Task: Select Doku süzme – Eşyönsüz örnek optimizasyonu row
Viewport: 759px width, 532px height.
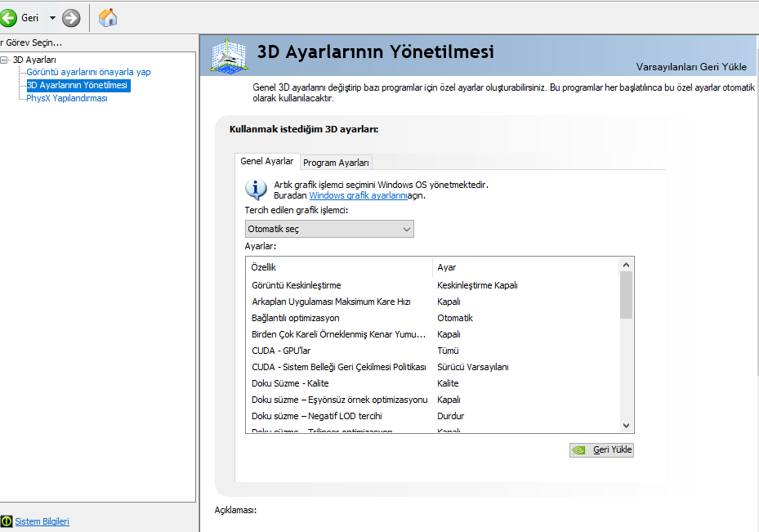Action: pyautogui.click(x=432, y=400)
